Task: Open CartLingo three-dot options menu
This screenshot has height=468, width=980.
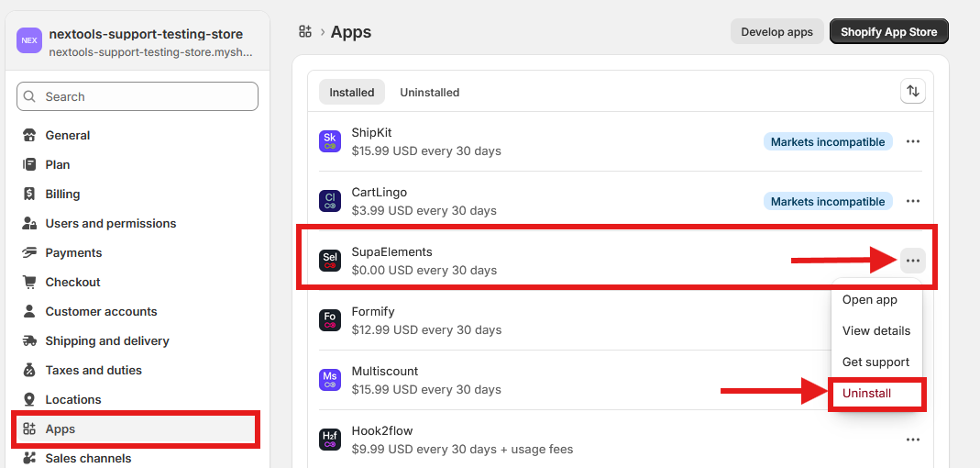Action: 912,201
